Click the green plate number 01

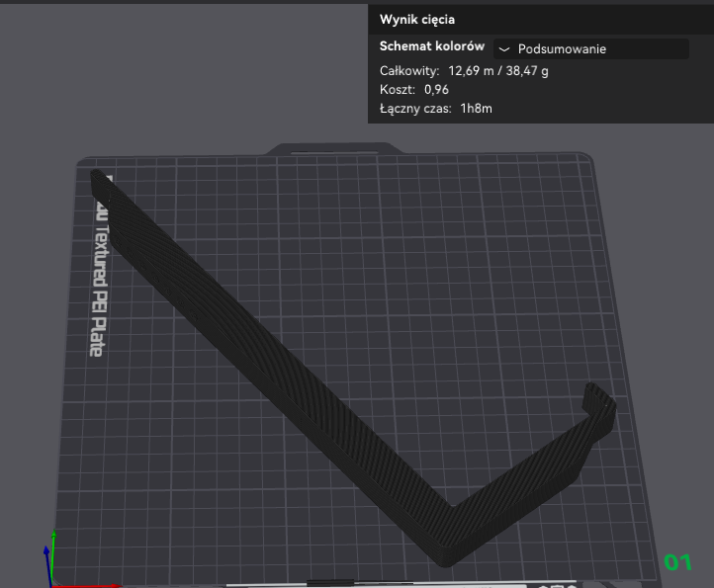(x=677, y=562)
